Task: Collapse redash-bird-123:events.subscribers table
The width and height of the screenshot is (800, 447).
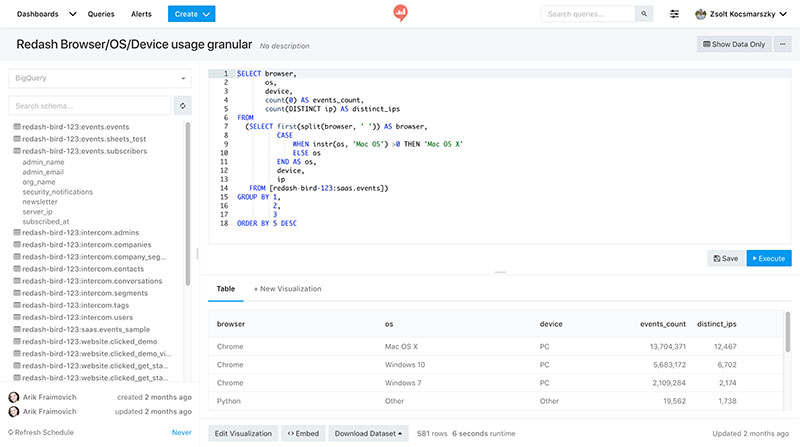Action: tap(83, 150)
